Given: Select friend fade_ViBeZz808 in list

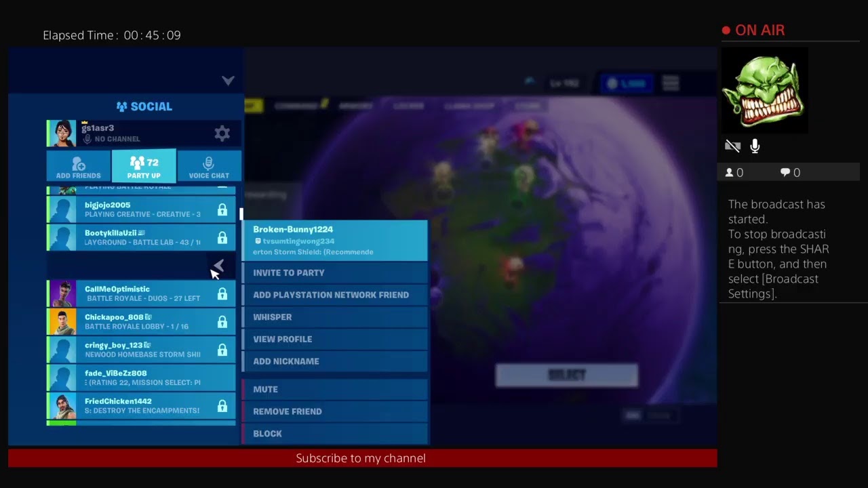Looking at the screenshot, I should (x=141, y=378).
